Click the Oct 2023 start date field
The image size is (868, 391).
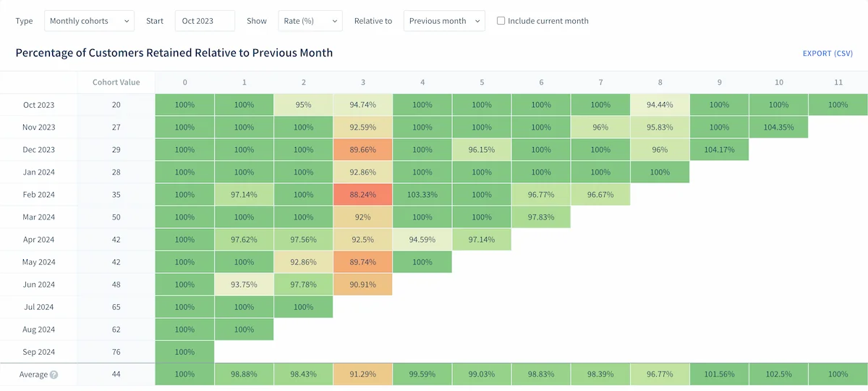[205, 21]
